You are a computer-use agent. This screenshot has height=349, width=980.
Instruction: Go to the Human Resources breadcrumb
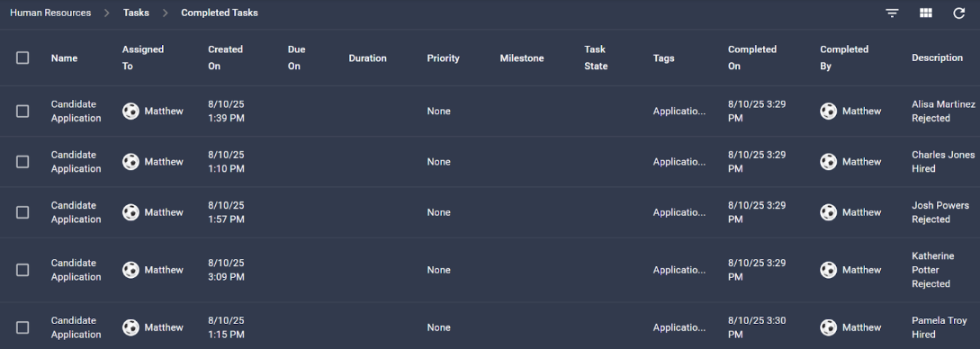coord(50,13)
